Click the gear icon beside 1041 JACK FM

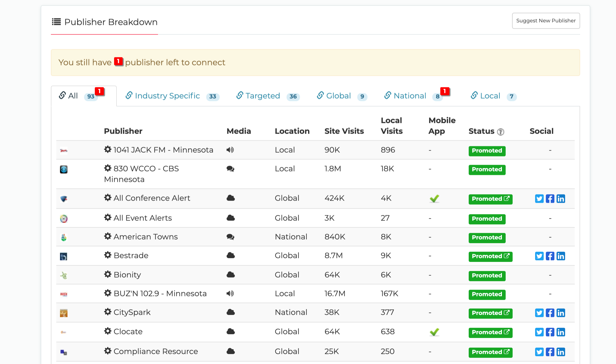pos(108,149)
